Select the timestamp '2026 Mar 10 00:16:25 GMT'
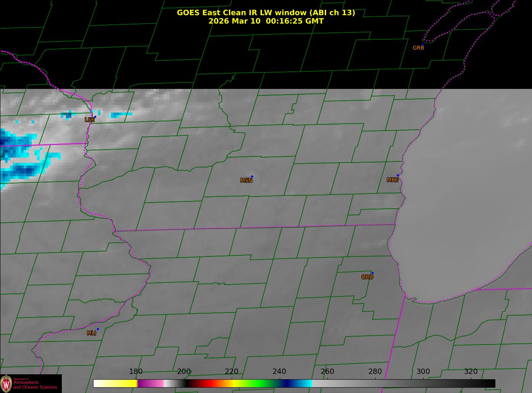The width and height of the screenshot is (532, 393). [266, 21]
